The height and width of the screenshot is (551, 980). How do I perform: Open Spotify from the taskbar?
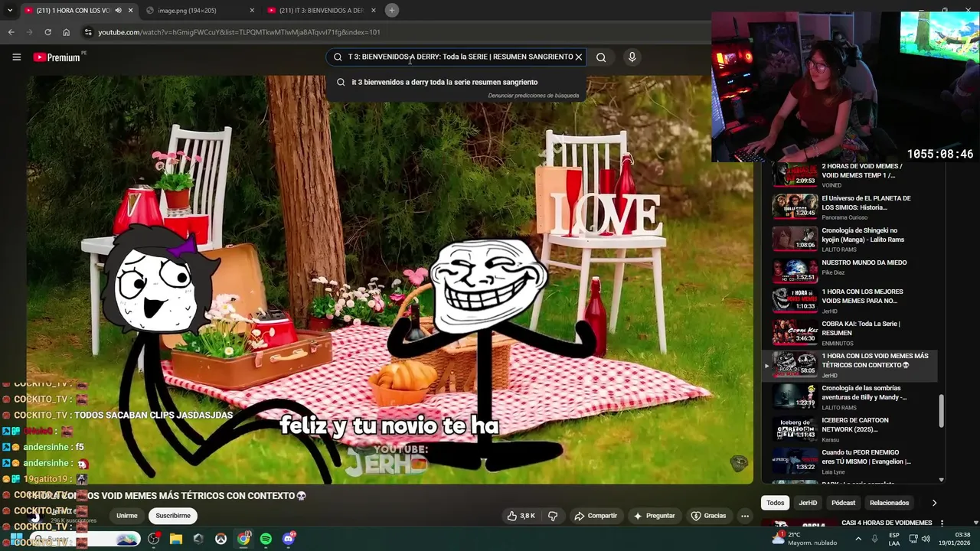pyautogui.click(x=266, y=539)
